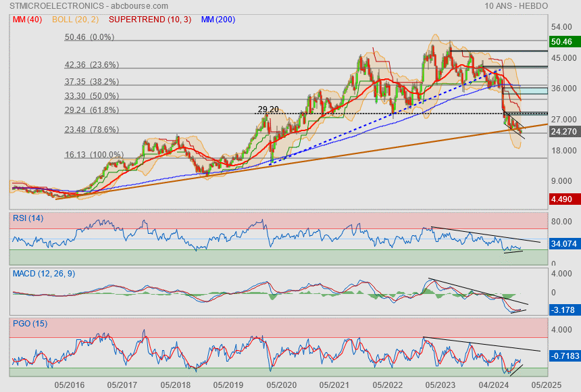Click the 54.00 price axis value
Image resolution: width=581 pixels, height=392 pixels.
(x=561, y=27)
